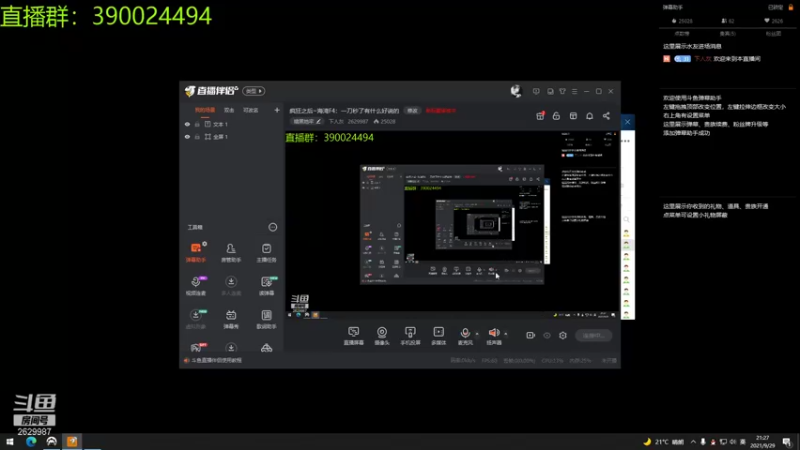This screenshot has height=450, width=800.
Task: Toggle lock on 文本 1 source
Action: click(x=197, y=124)
